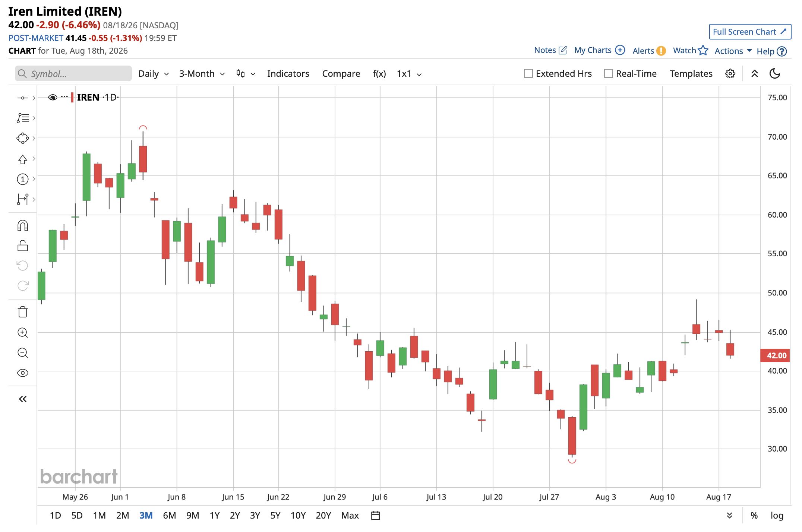Delete drawings with the trash icon
The height and width of the screenshot is (532, 802).
[x=23, y=312]
